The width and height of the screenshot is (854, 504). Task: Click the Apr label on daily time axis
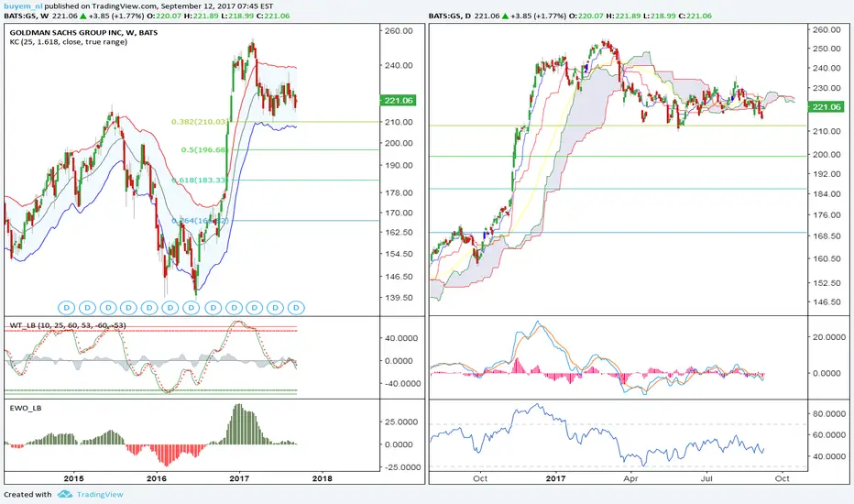pyautogui.click(x=630, y=478)
